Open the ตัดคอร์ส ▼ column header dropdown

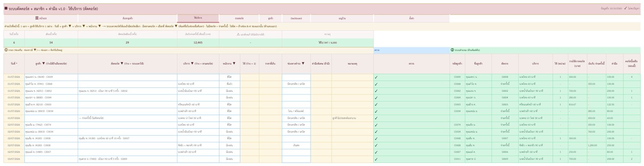click(x=128, y=64)
